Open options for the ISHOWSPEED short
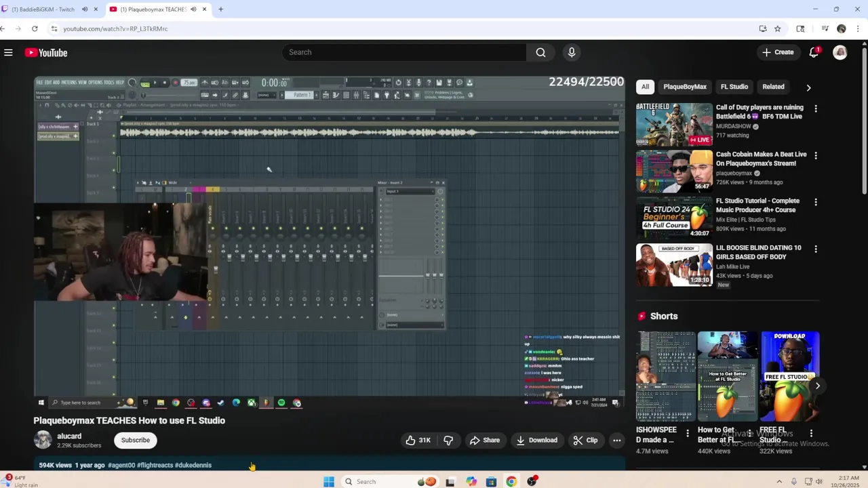The image size is (868, 488). click(x=688, y=433)
